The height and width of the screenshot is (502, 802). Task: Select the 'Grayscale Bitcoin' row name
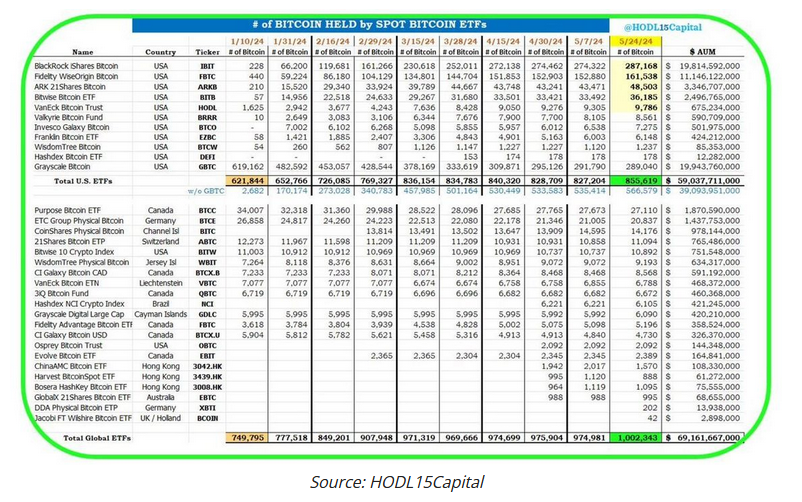click(x=62, y=167)
